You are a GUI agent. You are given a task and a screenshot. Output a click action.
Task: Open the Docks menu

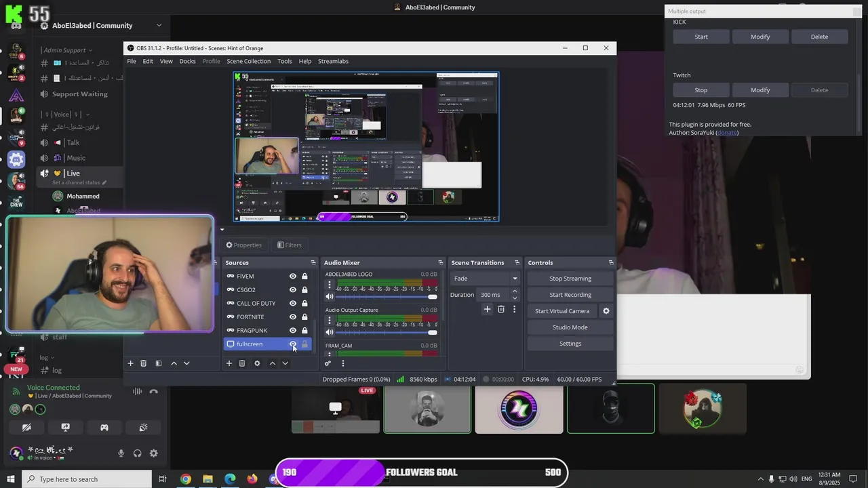187,61
